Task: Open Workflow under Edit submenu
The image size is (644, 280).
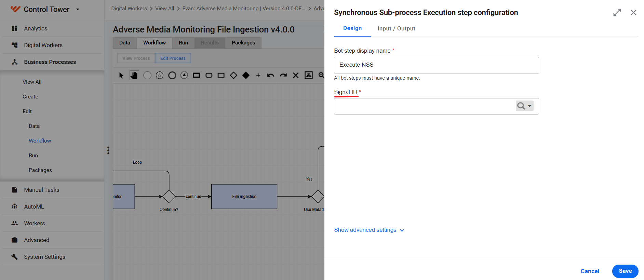Action: pos(40,141)
